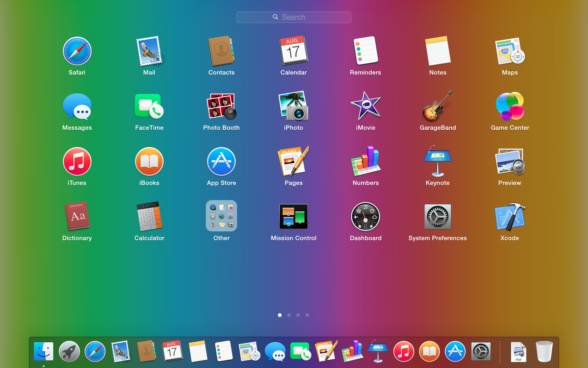Launch Pages from the Launchpad grid
The image size is (588, 368).
pyautogui.click(x=294, y=161)
